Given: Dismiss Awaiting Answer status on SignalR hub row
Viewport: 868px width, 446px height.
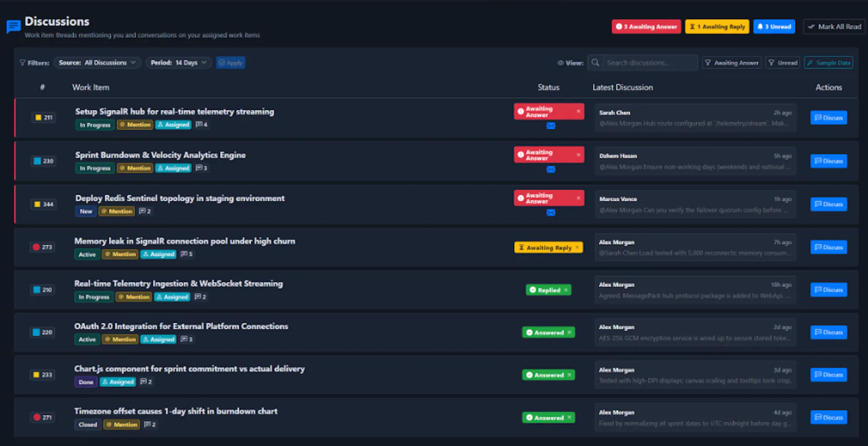Looking at the screenshot, I should tap(578, 111).
